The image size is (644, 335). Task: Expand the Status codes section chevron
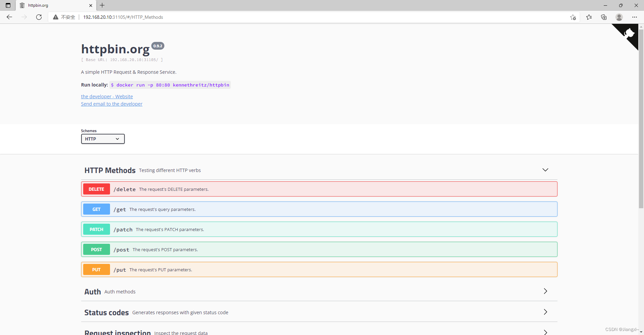click(545, 312)
